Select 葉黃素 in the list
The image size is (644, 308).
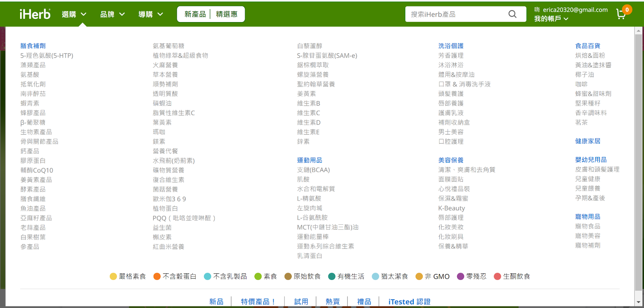coord(162,122)
